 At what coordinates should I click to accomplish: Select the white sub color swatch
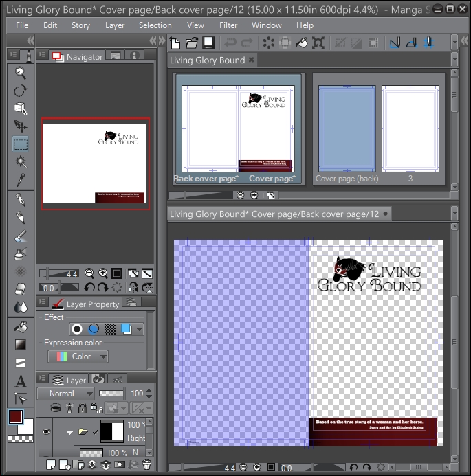(x=28, y=428)
